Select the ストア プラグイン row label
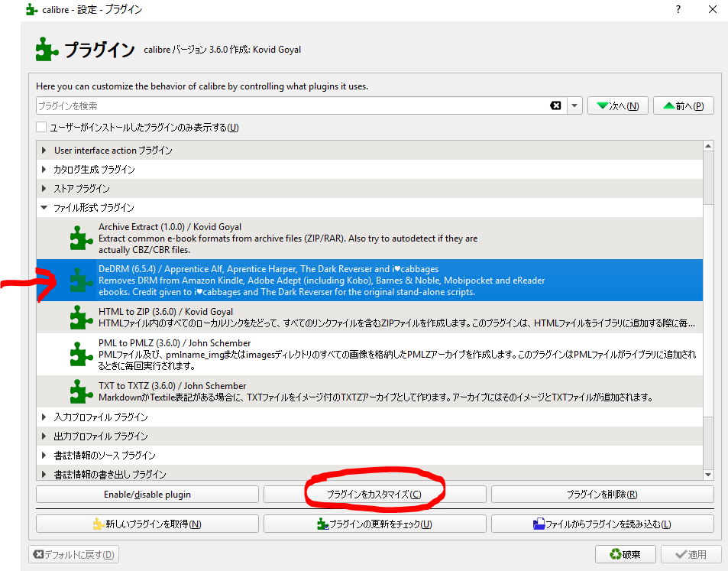 pos(81,188)
